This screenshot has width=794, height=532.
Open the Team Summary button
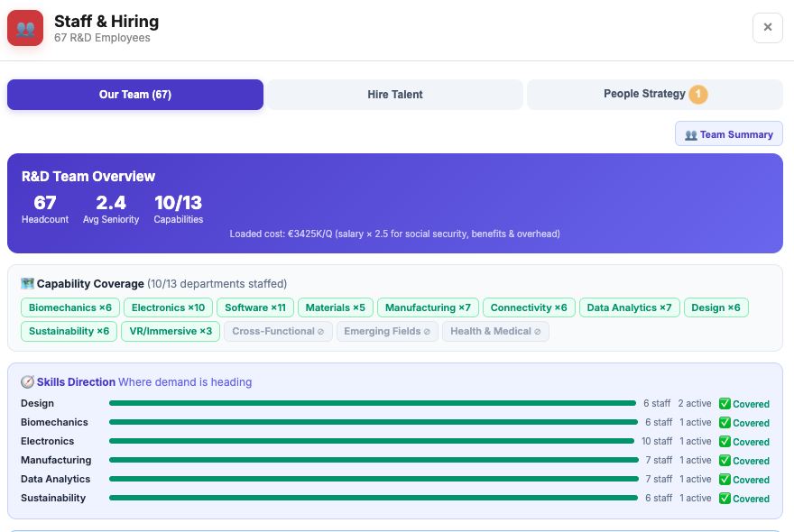728,134
